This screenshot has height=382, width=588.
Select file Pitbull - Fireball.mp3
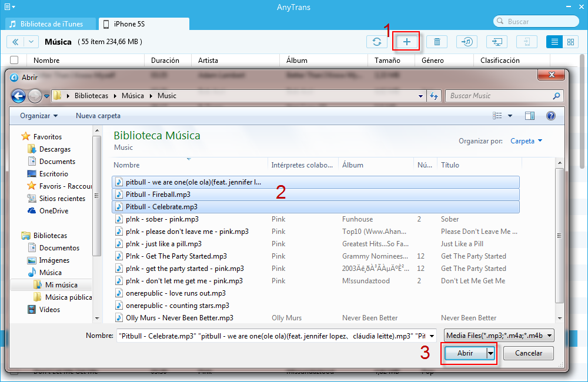[316, 195]
